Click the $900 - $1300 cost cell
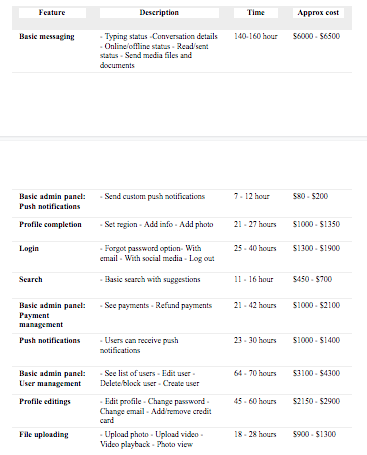The image size is (367, 455). coord(314,434)
